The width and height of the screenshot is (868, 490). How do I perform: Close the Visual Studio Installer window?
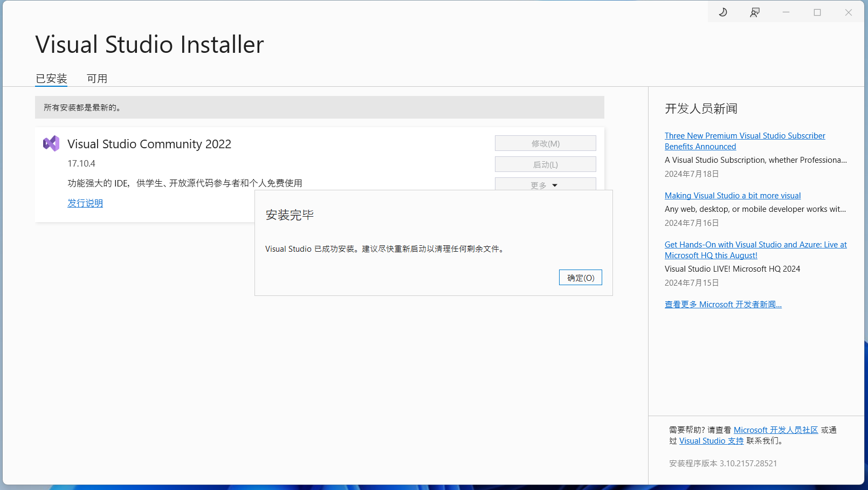pyautogui.click(x=849, y=12)
